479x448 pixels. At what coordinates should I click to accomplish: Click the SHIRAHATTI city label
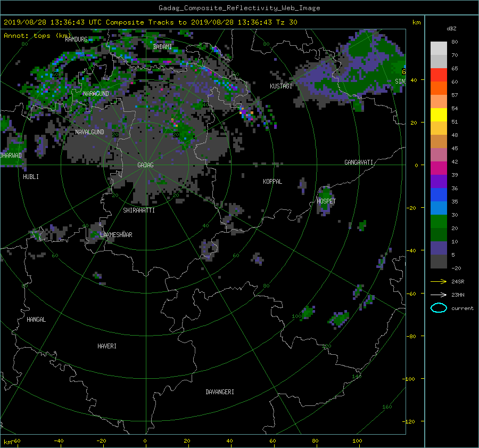[x=139, y=210]
